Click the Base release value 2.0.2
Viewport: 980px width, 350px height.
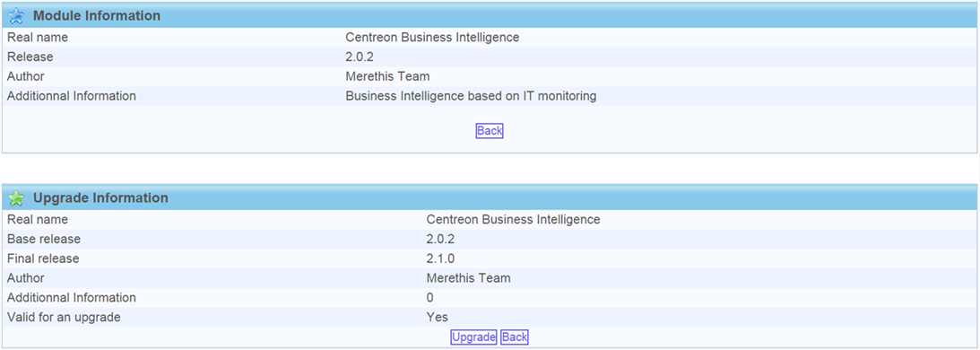pos(440,240)
